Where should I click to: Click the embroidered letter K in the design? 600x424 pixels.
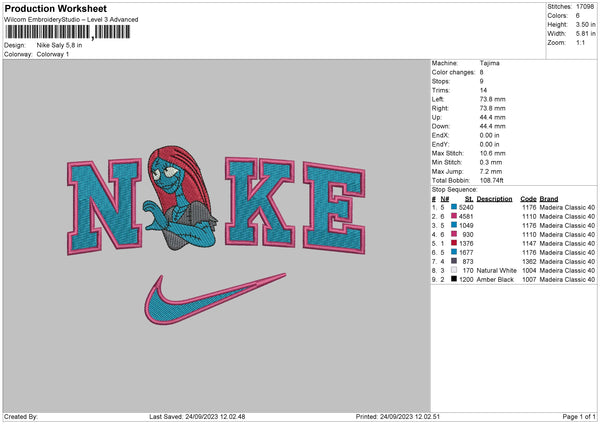[x=260, y=201]
